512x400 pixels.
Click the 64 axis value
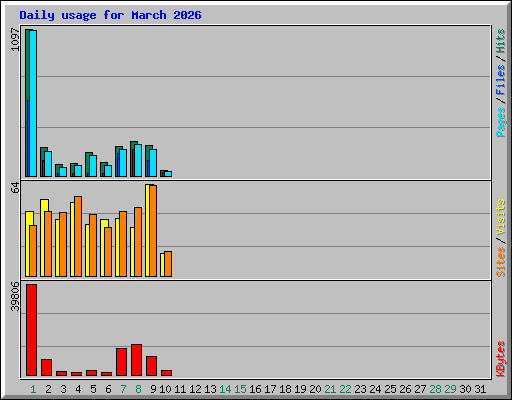tap(15, 188)
